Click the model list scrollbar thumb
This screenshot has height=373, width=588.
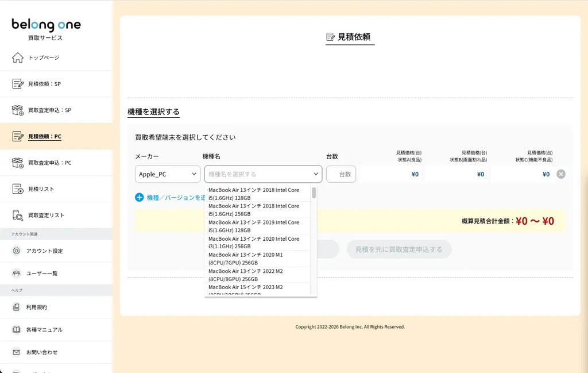[314, 193]
